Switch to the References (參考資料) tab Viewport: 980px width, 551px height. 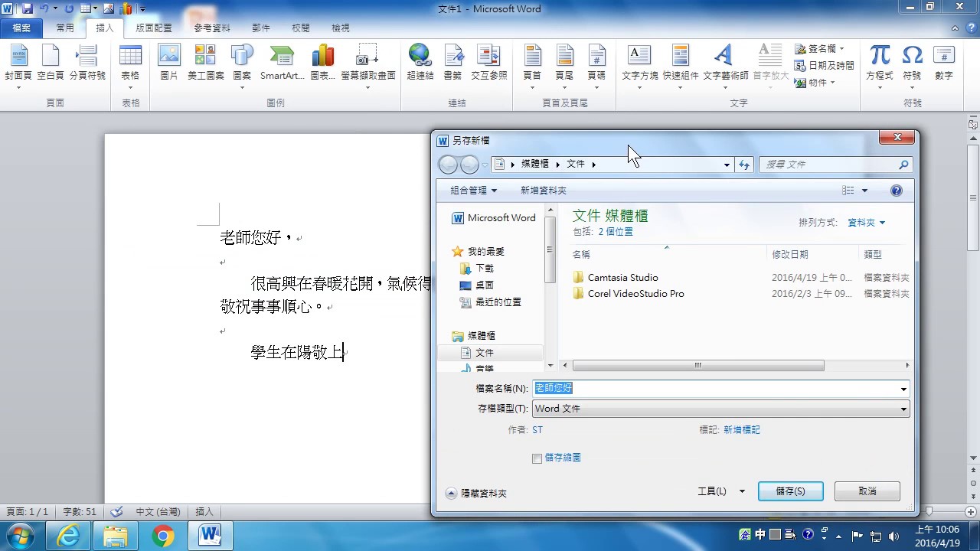click(212, 28)
